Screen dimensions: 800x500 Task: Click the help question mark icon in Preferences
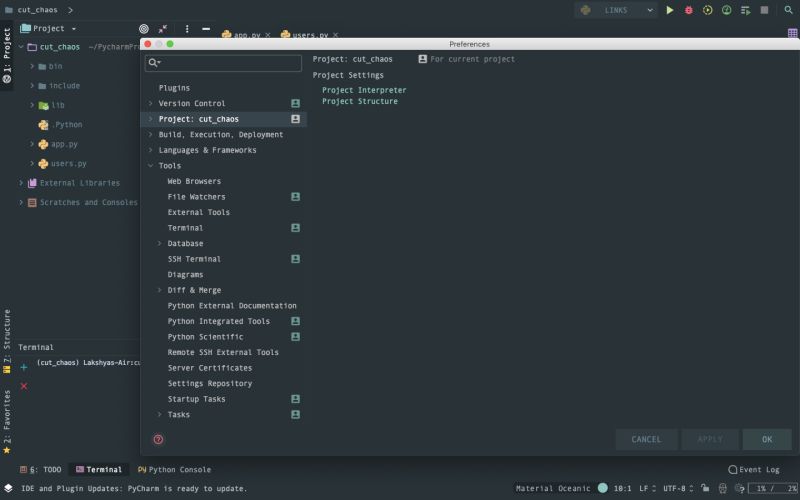pos(158,439)
